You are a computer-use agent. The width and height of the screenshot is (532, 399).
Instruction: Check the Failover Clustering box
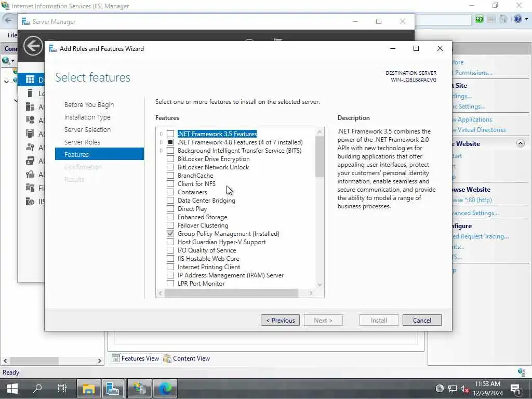coord(170,225)
